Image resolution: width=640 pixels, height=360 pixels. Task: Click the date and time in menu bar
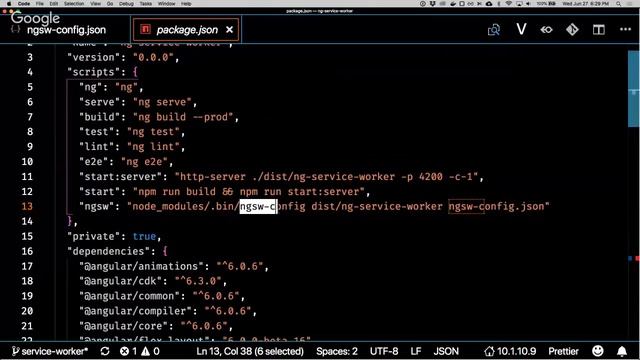585,4
